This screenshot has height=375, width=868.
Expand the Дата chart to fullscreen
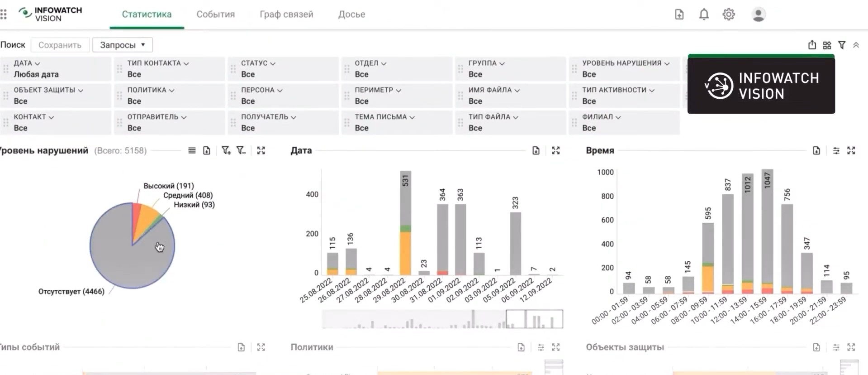556,150
